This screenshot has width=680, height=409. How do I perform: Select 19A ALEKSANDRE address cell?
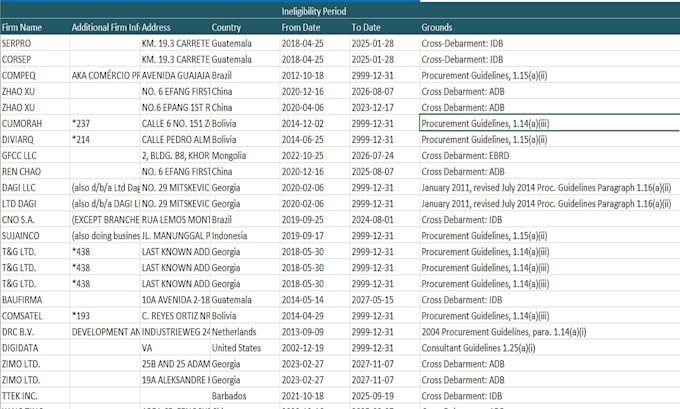175,380
